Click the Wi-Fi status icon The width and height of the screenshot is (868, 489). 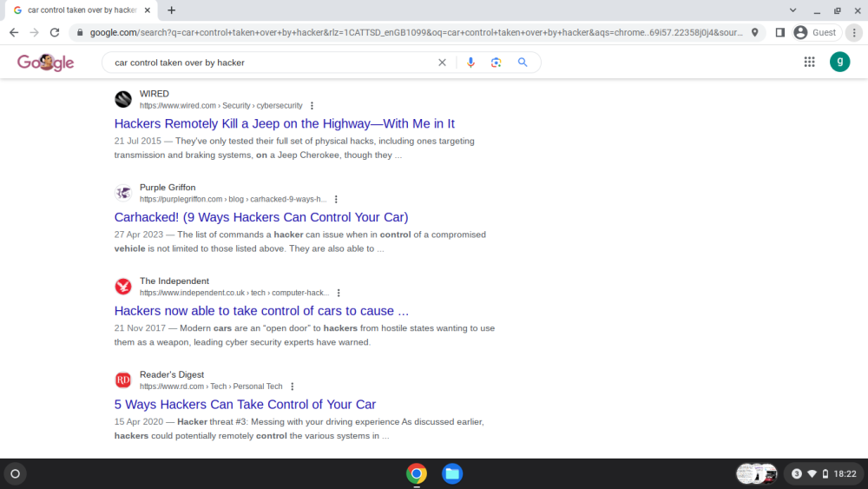812,473
